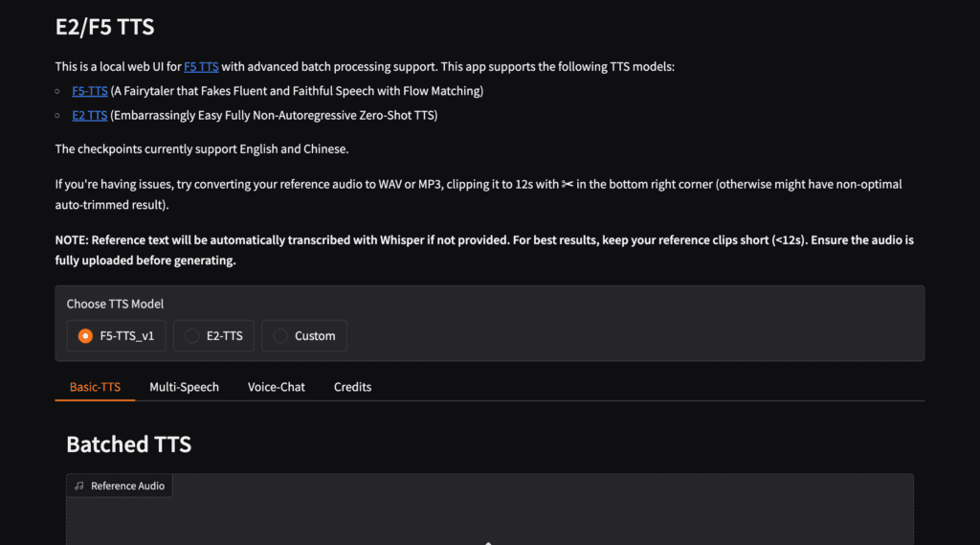Choose the Custom TTS model option
This screenshot has height=545, width=980.
click(304, 336)
